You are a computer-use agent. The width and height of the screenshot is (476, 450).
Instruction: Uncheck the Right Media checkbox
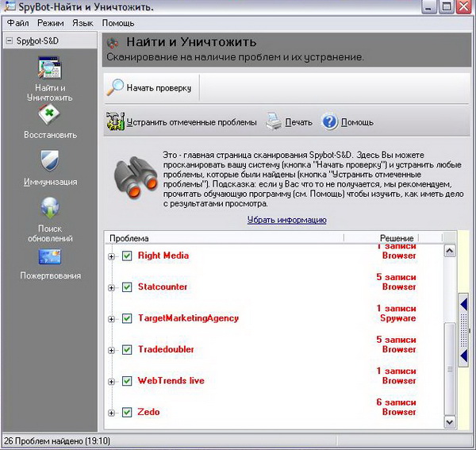click(x=127, y=256)
